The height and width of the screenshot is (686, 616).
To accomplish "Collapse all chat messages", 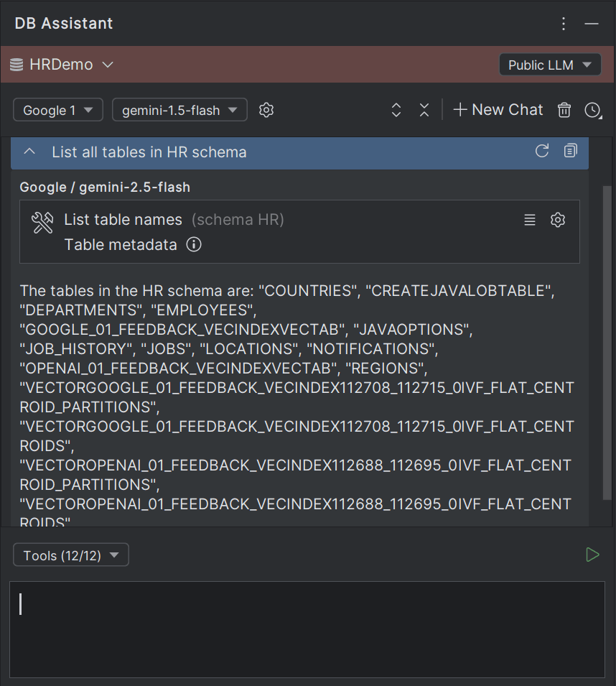I will 424,110.
